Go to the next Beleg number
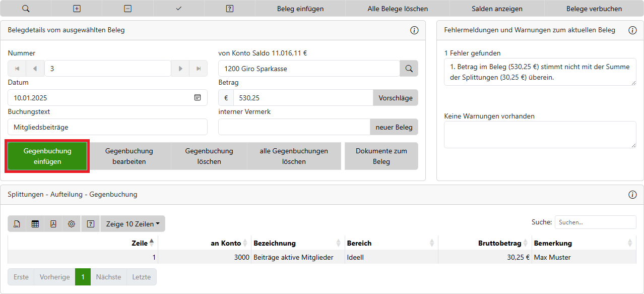This screenshot has width=644, height=294. (180, 69)
